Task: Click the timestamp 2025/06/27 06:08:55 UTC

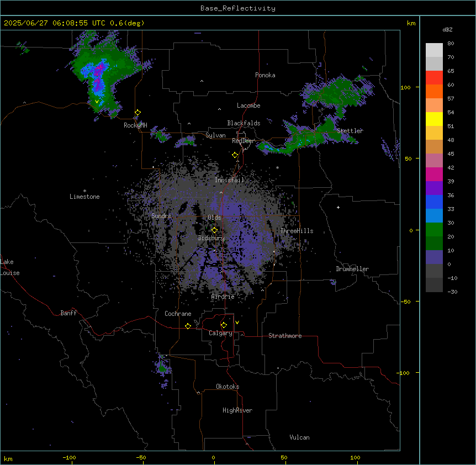Action: tap(54, 23)
